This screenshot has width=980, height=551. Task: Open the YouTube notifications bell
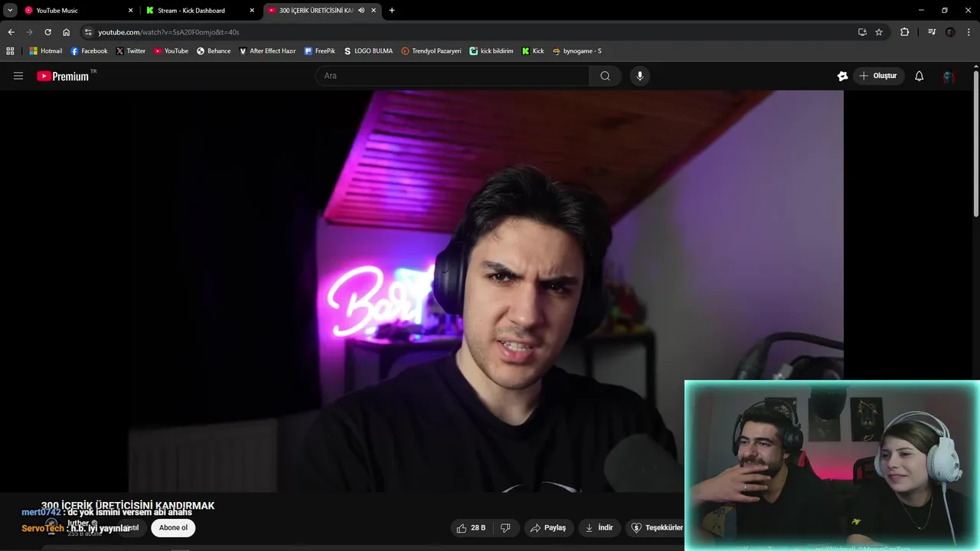point(919,76)
